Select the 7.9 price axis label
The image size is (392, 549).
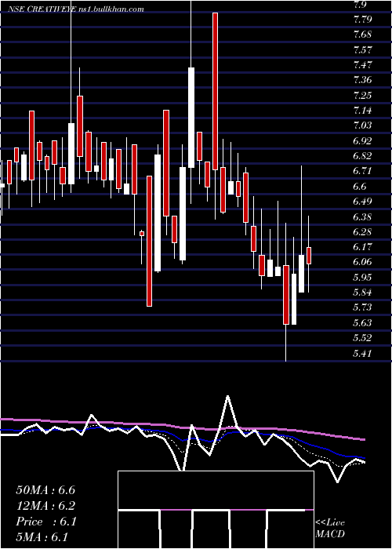point(360,4)
